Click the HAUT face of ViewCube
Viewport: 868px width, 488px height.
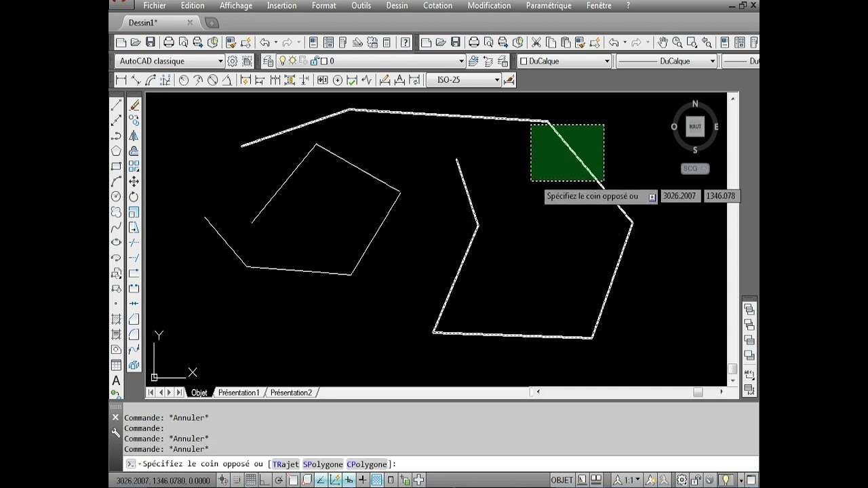695,127
